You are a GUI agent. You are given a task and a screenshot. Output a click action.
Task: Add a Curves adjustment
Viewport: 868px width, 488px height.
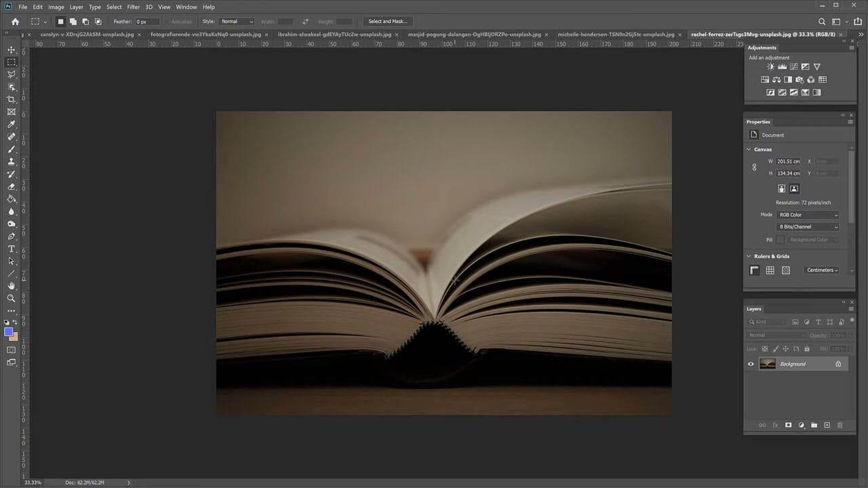click(793, 66)
